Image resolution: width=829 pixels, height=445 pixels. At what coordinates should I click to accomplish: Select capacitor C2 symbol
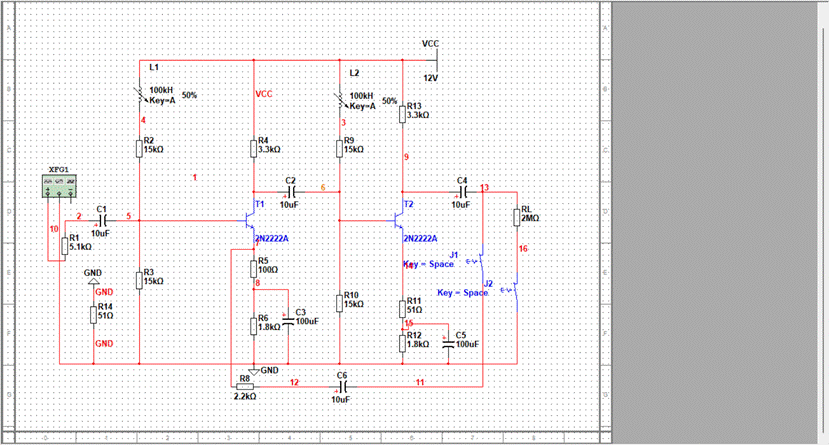coord(291,192)
